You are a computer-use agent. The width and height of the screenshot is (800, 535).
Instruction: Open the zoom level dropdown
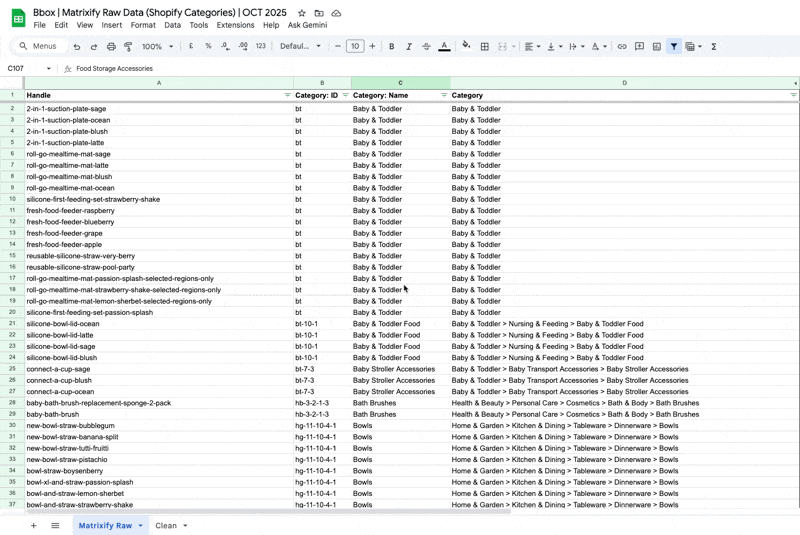[157, 46]
